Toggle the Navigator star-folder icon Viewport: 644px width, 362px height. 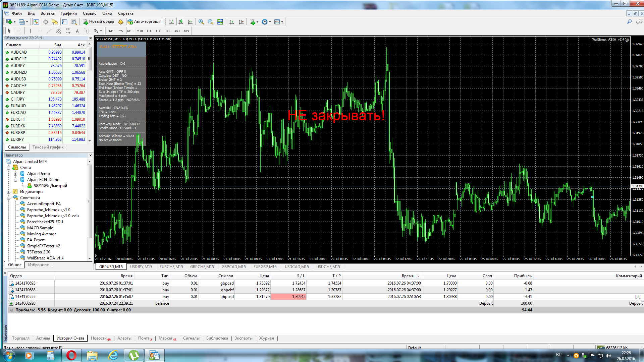tap(55, 22)
